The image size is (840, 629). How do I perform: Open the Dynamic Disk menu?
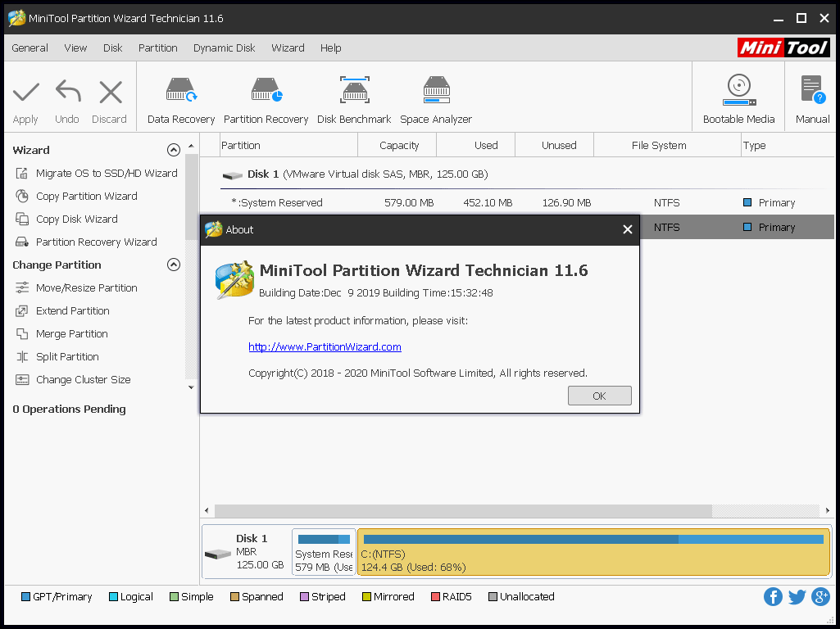(x=224, y=48)
